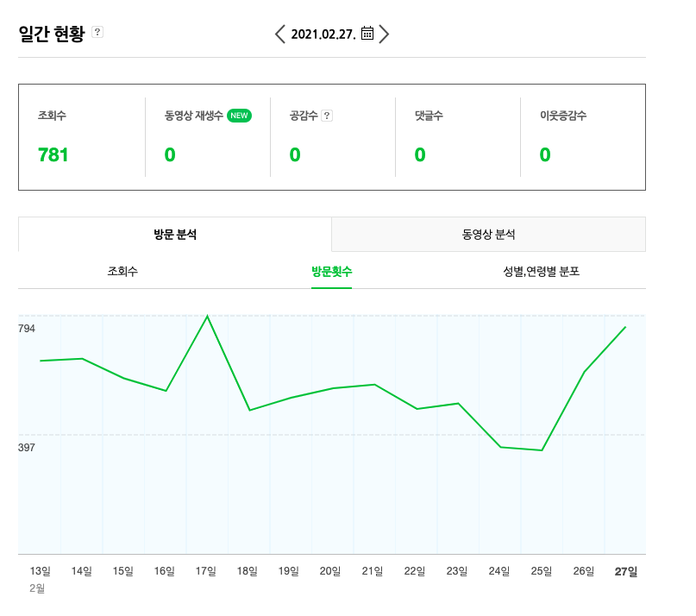This screenshot has height=616, width=696.
Task: Click the 조회수 value 781
Action: pos(53,155)
